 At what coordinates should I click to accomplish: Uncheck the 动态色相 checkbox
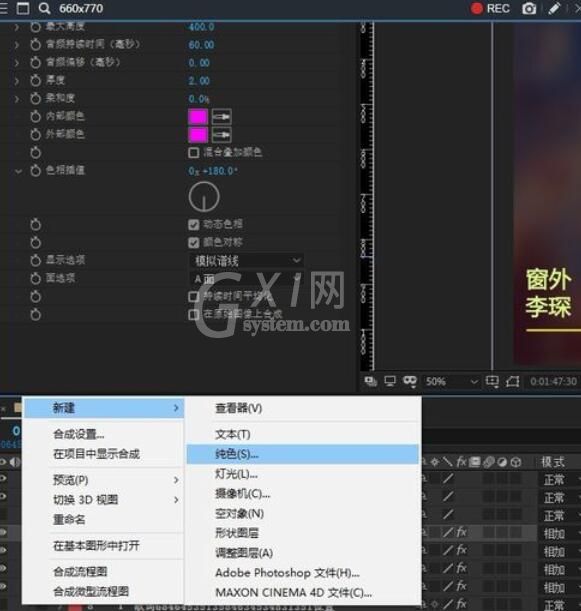click(x=194, y=224)
